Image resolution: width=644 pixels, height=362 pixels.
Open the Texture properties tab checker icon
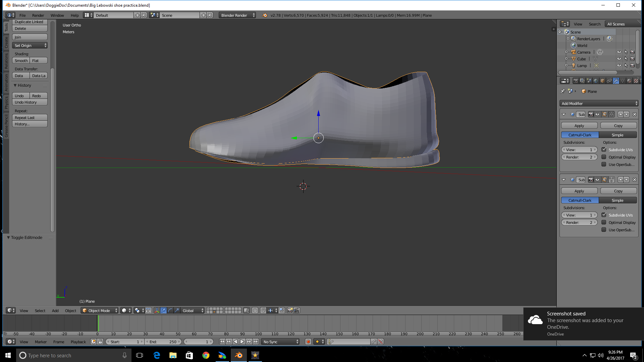tap(636, 81)
